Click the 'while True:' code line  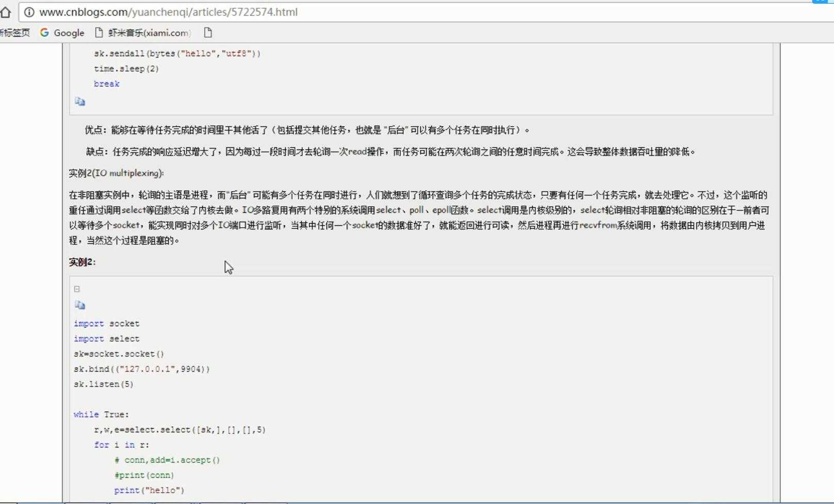coord(101,414)
